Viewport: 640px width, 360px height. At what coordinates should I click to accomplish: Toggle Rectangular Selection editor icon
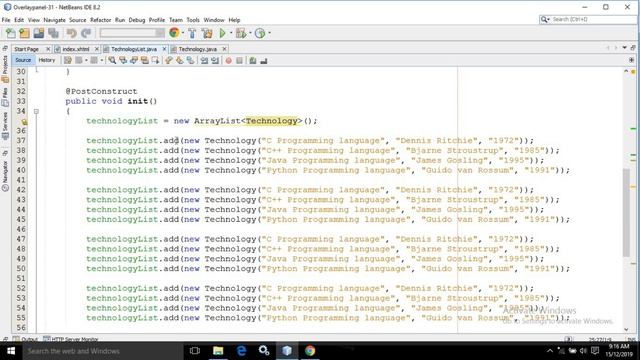tap(155, 60)
